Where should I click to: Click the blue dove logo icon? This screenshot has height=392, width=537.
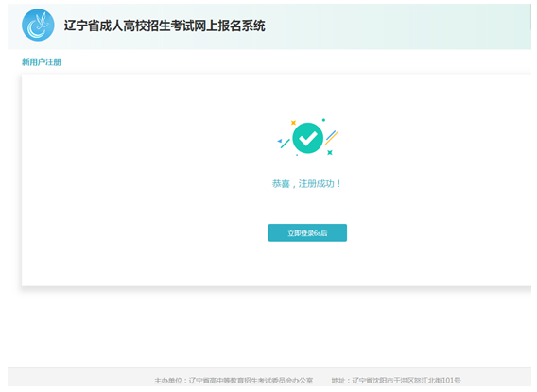tap(38, 25)
